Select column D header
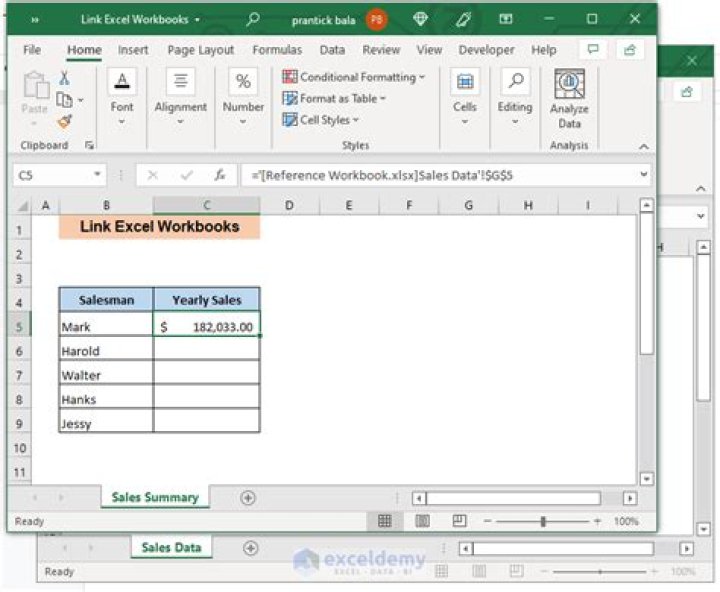 click(289, 205)
